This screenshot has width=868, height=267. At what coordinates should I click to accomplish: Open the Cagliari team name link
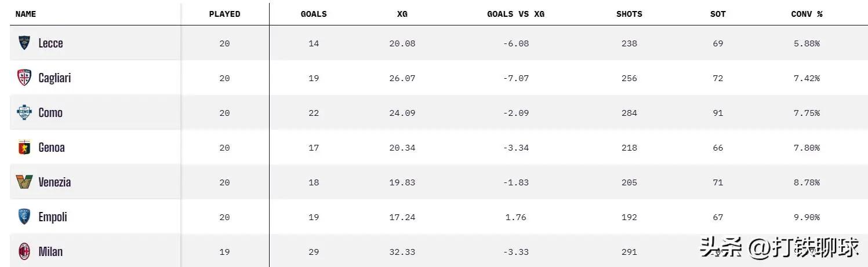[55, 78]
